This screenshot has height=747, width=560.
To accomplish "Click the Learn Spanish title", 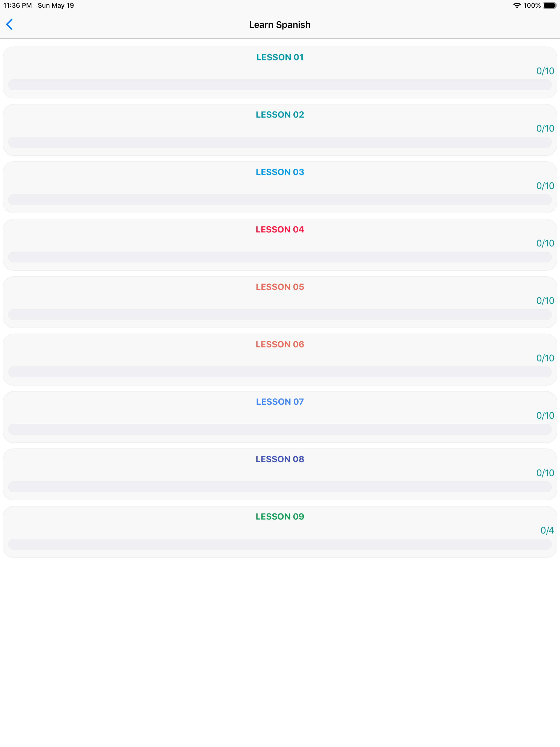I will point(280,24).
